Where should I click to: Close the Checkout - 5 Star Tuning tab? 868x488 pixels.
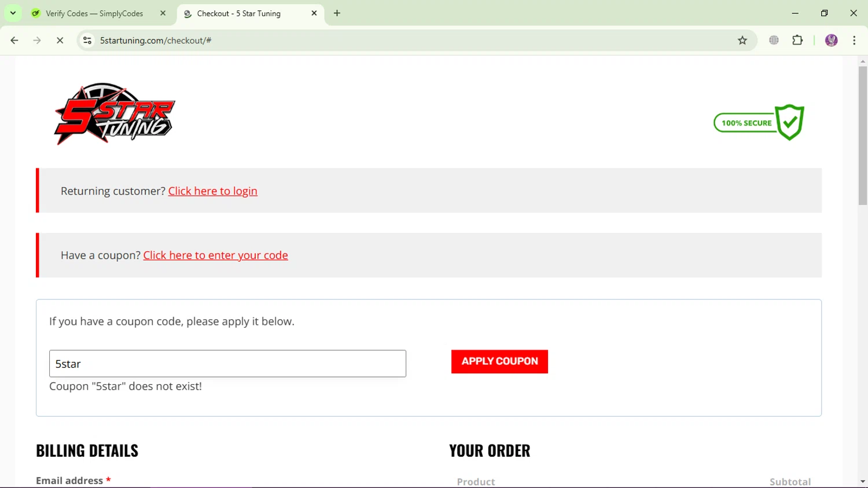click(x=314, y=13)
